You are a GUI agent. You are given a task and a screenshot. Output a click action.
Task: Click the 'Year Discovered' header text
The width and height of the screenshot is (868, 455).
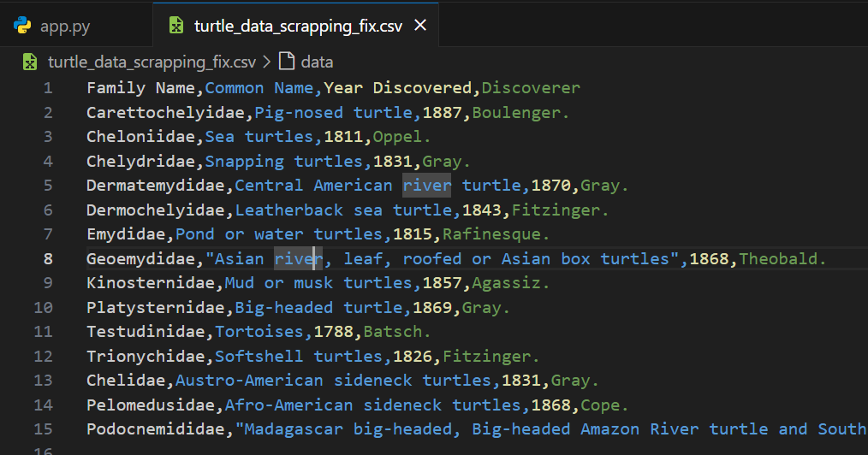pos(397,88)
